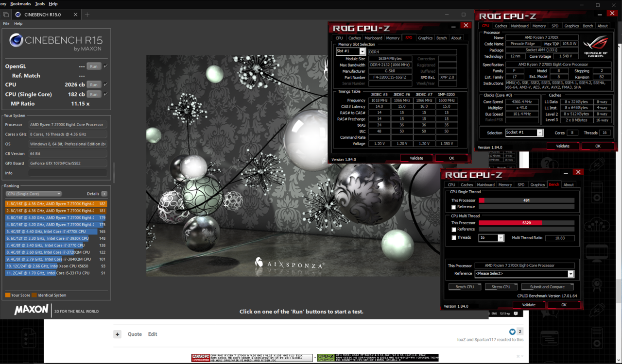Open the Slot #1 memory slot dropdown

point(350,51)
